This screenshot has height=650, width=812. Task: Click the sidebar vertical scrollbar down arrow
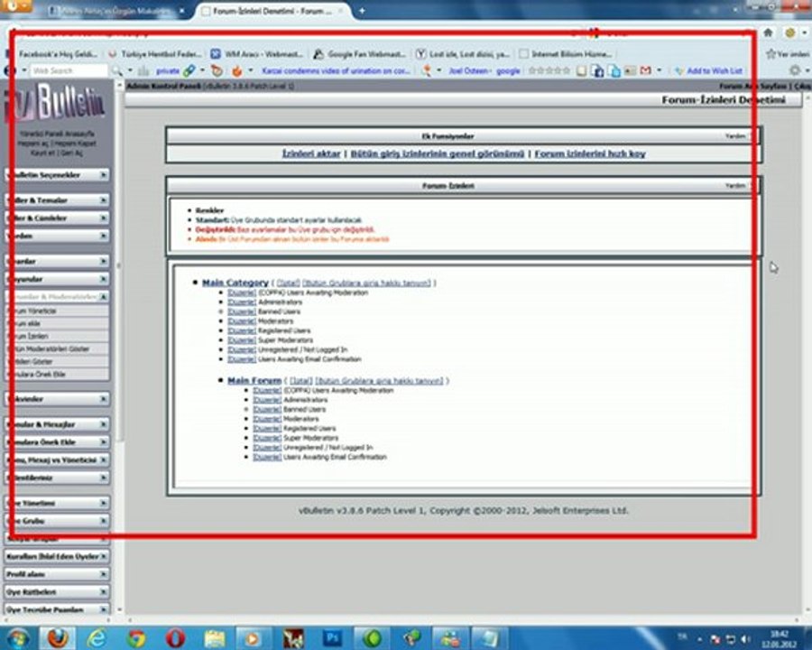(x=120, y=609)
